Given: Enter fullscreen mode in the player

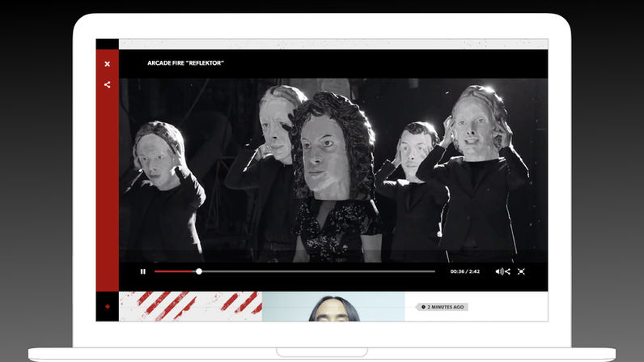Looking at the screenshot, I should click(x=521, y=271).
